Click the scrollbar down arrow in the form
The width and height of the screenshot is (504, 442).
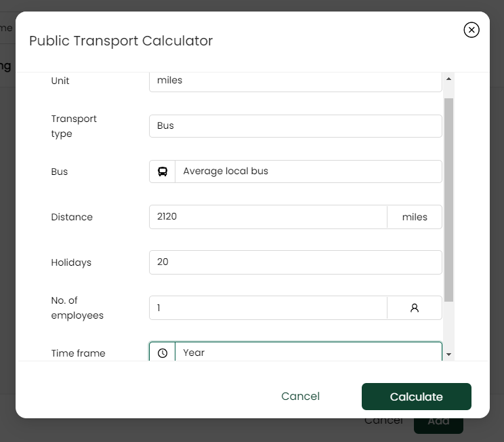tap(448, 355)
